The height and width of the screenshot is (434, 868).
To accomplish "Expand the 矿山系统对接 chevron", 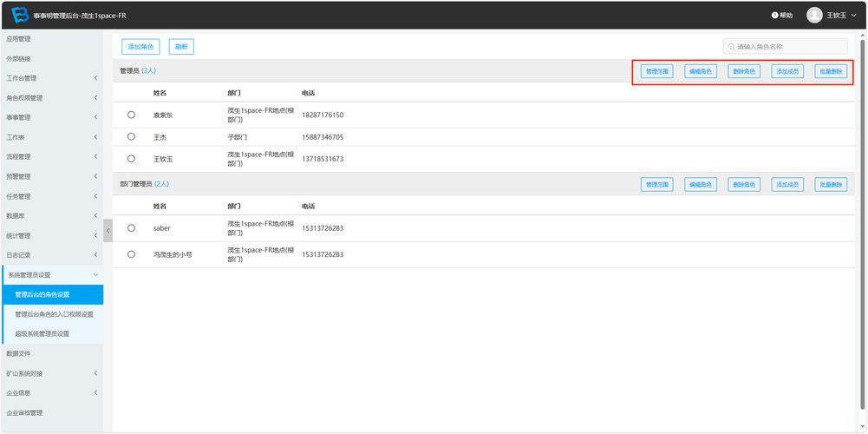I will click(95, 373).
